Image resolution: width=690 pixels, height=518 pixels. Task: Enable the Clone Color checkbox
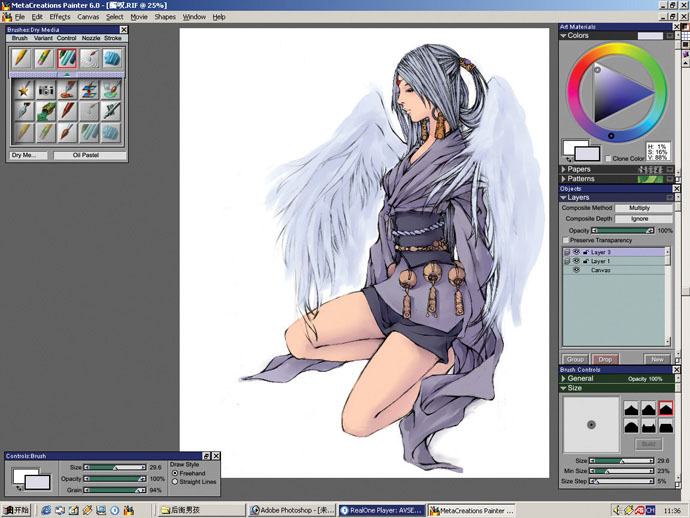(608, 158)
